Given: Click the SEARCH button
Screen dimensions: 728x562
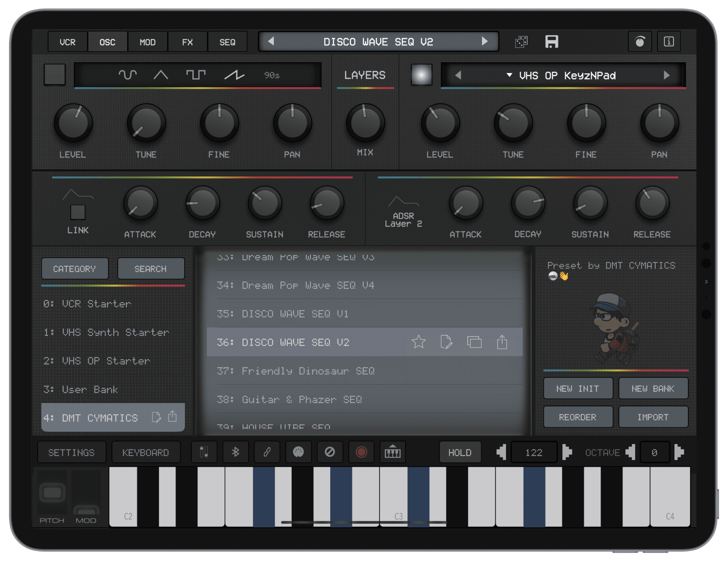Looking at the screenshot, I should (151, 269).
